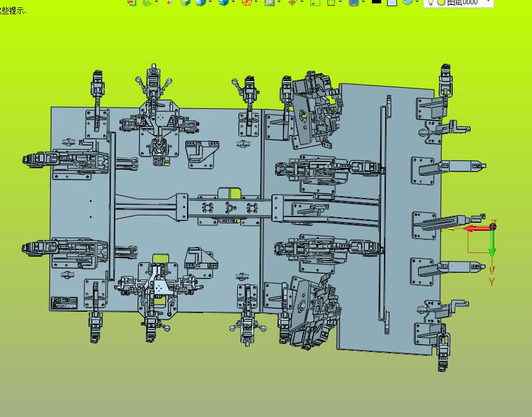Expand dropdown next to red crosshair icon
The image size is (532, 417).
[x=302, y=2]
